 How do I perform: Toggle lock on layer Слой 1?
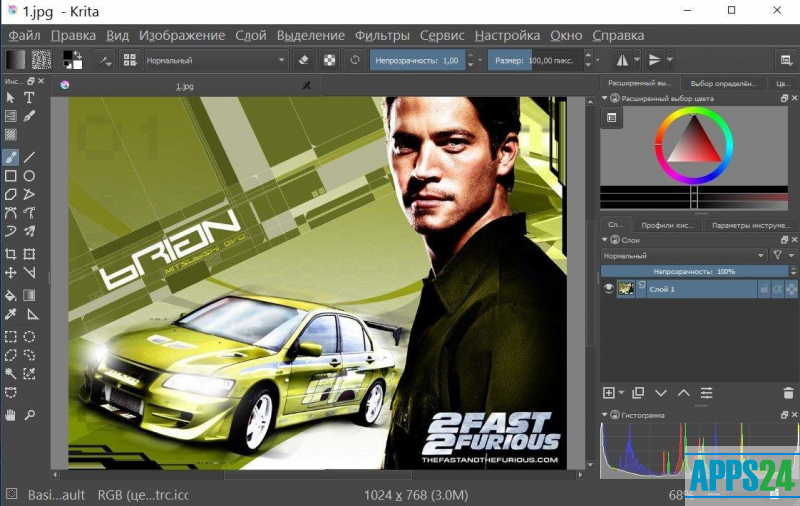point(764,289)
